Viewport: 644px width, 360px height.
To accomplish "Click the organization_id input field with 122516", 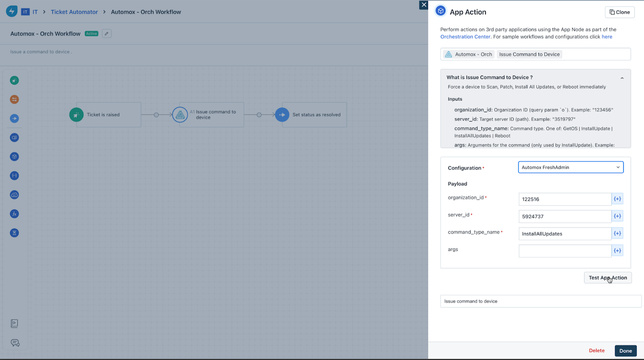I will (x=565, y=199).
